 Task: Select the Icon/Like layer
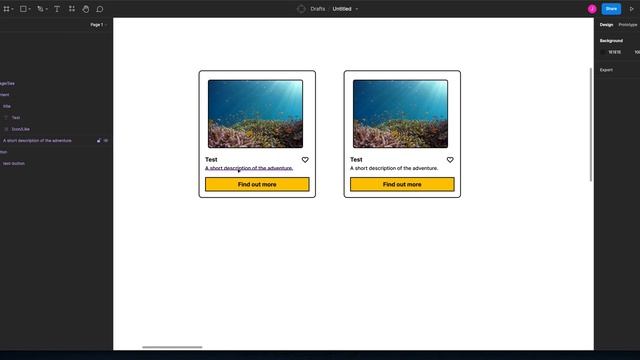[21, 129]
